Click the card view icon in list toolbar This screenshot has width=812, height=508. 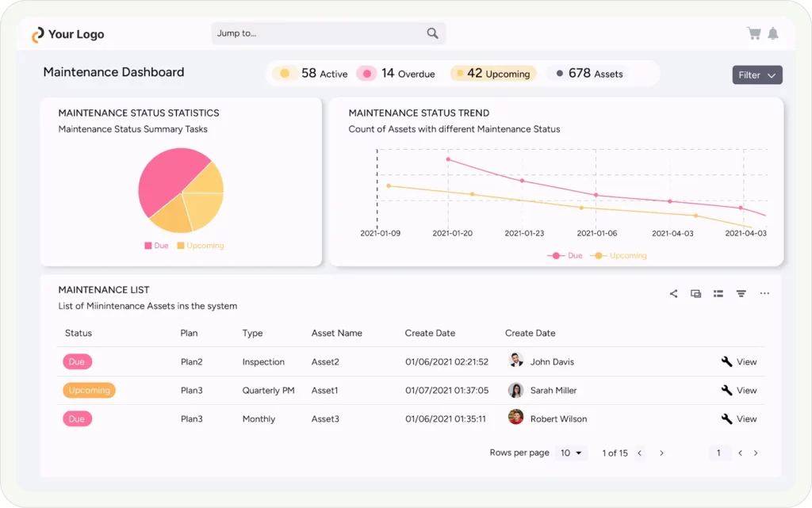[695, 293]
